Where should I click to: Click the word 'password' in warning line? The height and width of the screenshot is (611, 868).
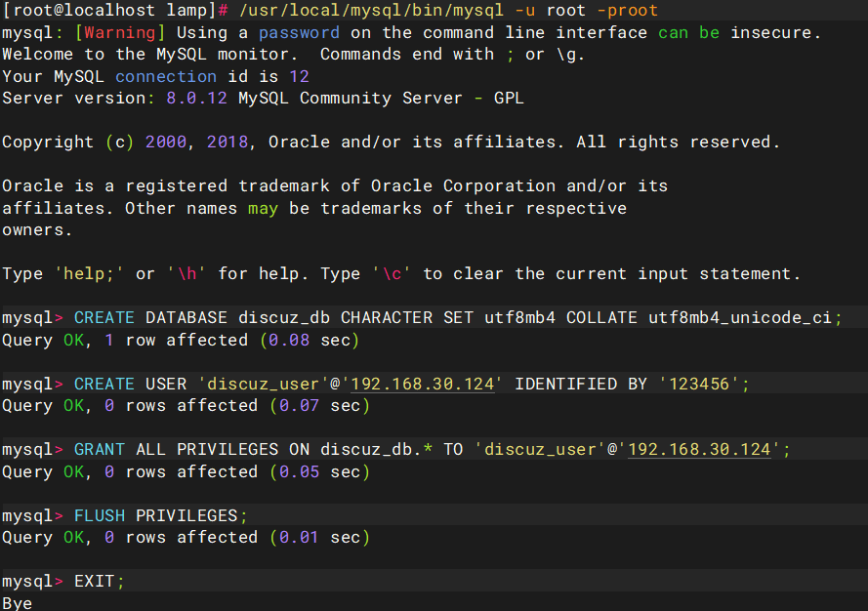tap(299, 32)
